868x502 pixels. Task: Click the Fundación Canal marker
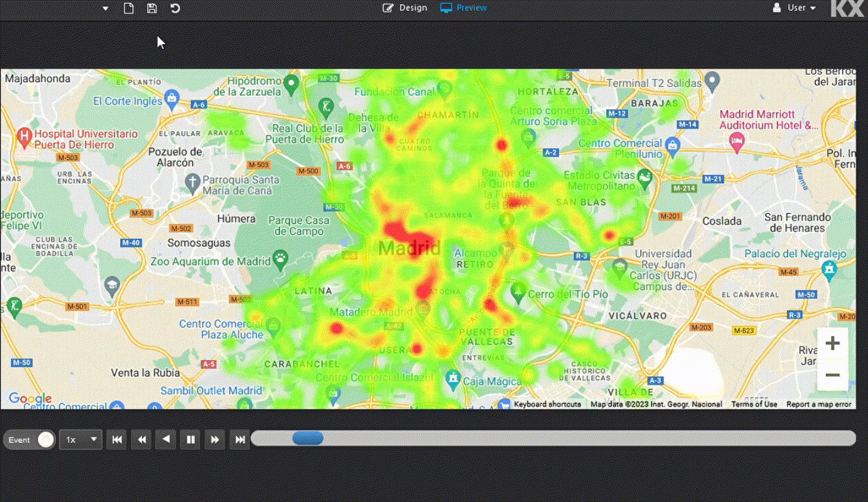[445, 88]
